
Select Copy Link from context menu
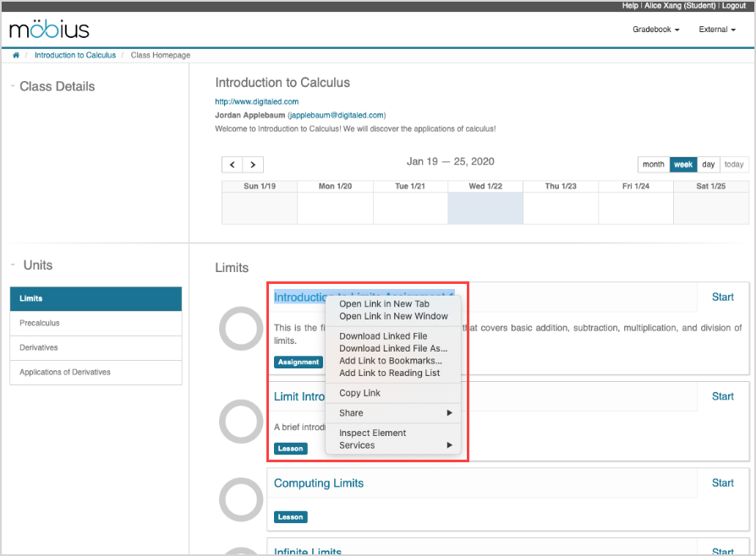click(359, 393)
